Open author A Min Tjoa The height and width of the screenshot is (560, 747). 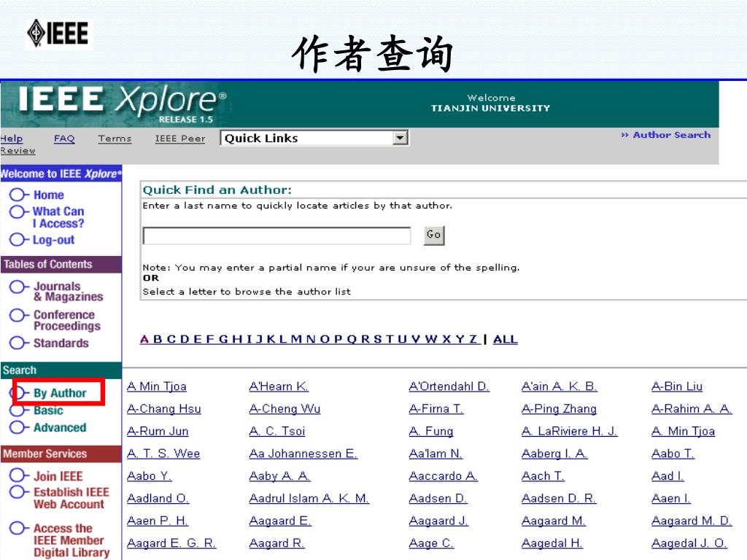[x=157, y=386]
